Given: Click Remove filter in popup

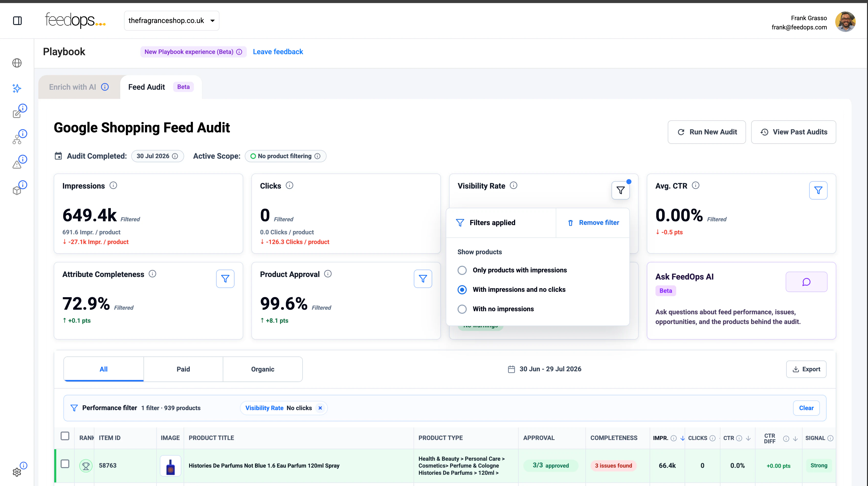Looking at the screenshot, I should (593, 223).
